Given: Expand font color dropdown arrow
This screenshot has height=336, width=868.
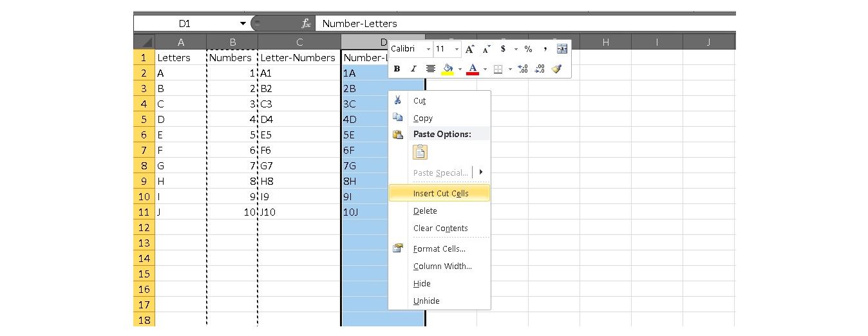Looking at the screenshot, I should click(484, 69).
